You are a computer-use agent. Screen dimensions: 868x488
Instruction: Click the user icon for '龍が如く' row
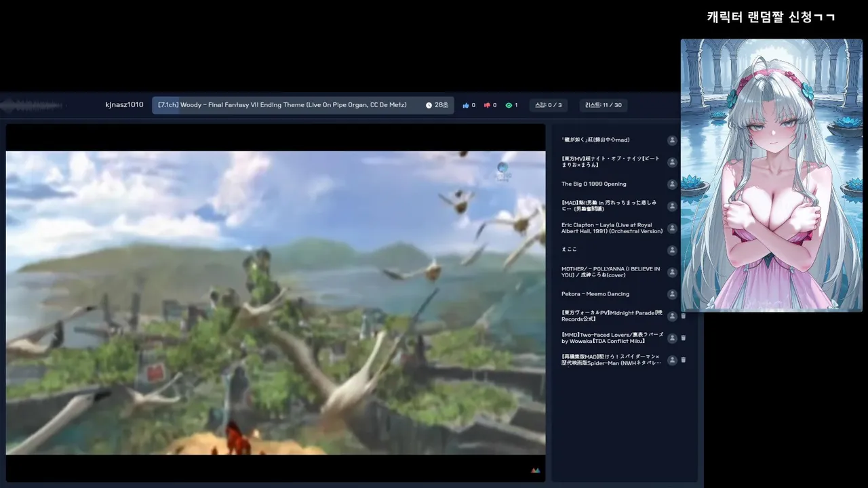[x=672, y=140]
